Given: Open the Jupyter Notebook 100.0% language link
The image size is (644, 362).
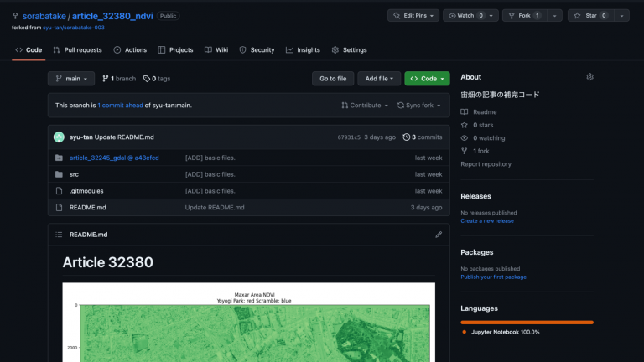Looking at the screenshot, I should pyautogui.click(x=505, y=332).
